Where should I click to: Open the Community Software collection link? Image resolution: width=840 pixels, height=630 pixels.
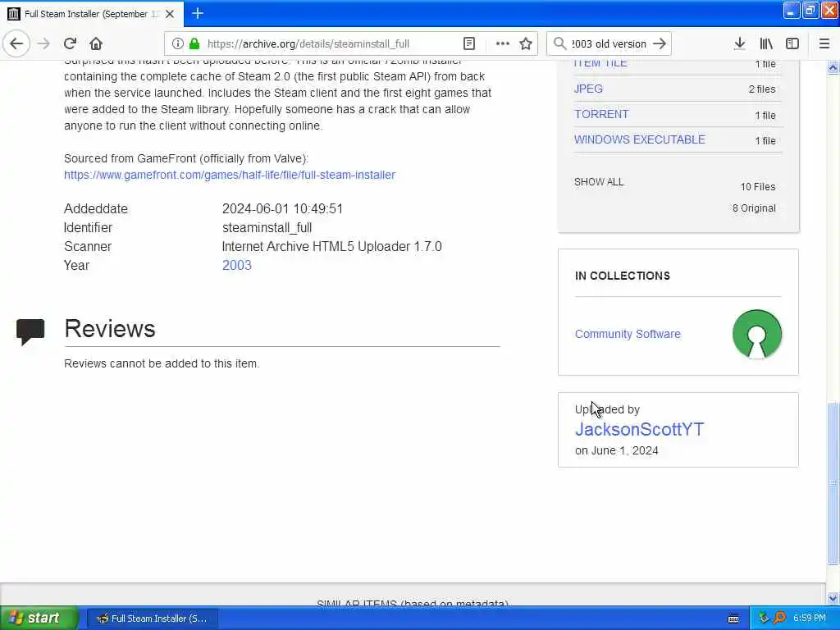[628, 334]
